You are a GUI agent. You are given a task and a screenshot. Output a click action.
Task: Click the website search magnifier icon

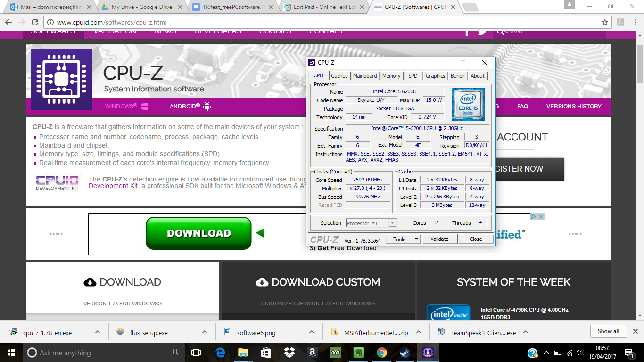pyautogui.click(x=500, y=33)
